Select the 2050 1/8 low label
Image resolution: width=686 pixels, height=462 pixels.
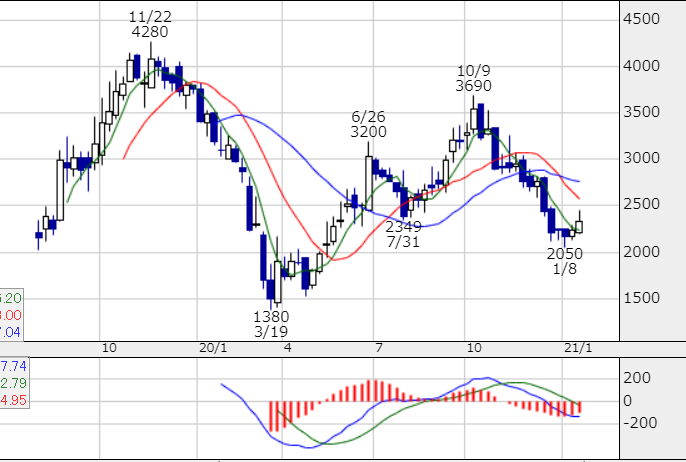point(565,261)
